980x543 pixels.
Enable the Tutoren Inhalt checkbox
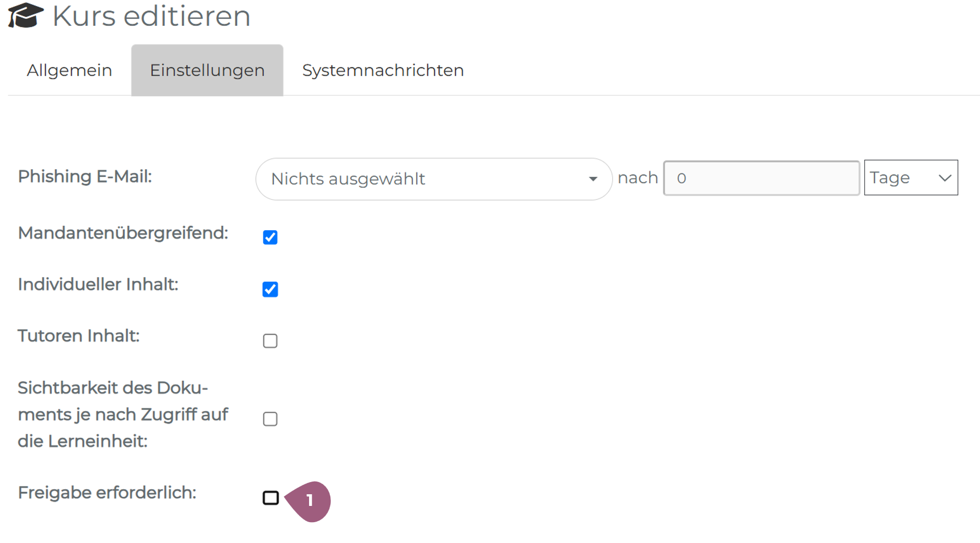coord(270,341)
